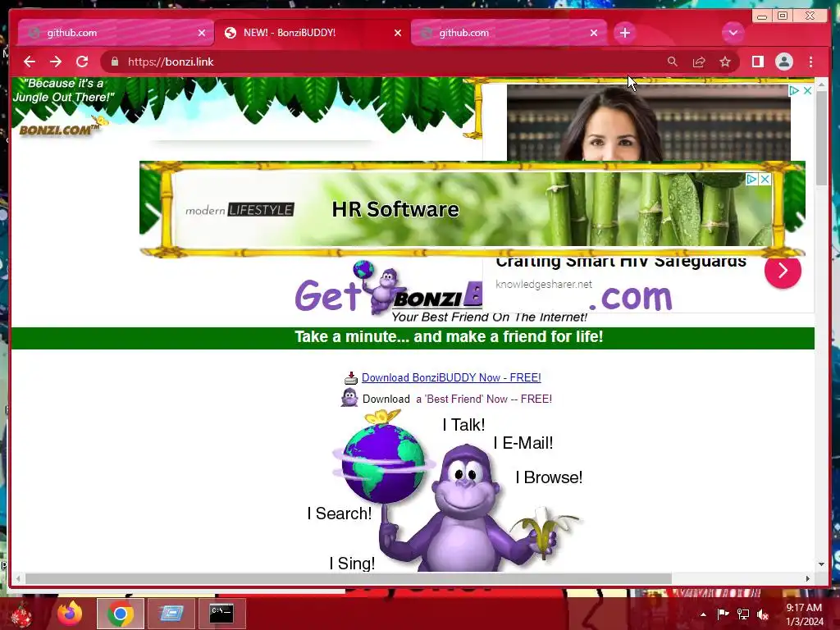Click the scroll up arrow
Image resolution: width=840 pixels, height=630 pixels.
pos(821,84)
